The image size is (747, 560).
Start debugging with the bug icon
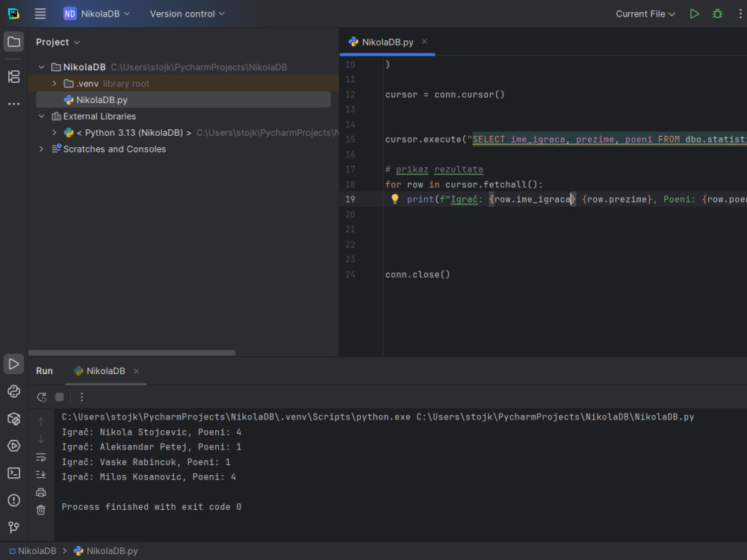pyautogui.click(x=717, y=13)
